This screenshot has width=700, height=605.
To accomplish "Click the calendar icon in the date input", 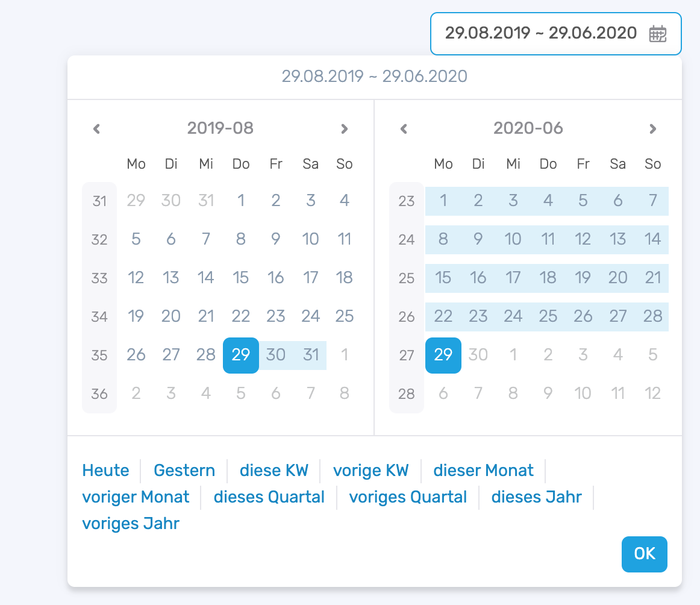I will coord(659,34).
